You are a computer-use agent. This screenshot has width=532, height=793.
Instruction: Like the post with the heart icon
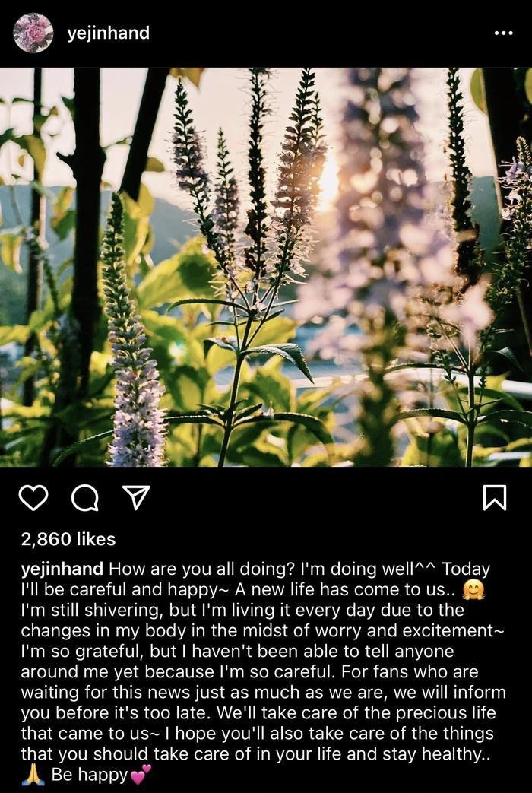pyautogui.click(x=33, y=497)
